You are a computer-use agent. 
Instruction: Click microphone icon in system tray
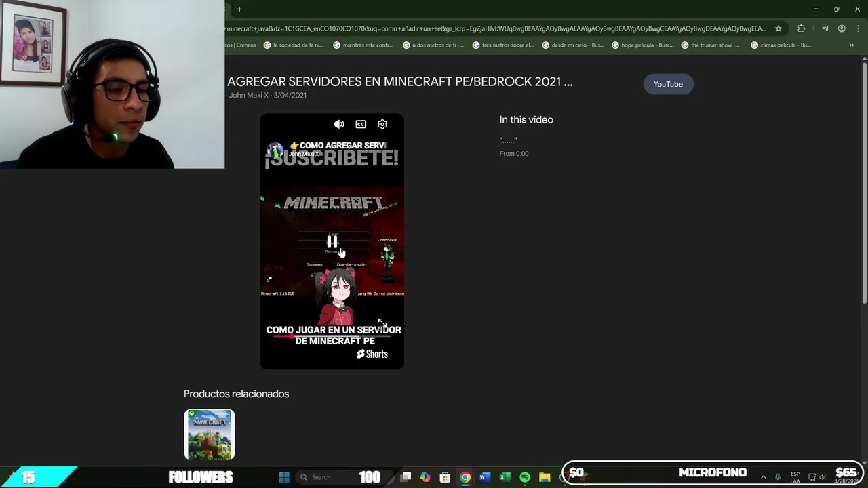click(778, 477)
